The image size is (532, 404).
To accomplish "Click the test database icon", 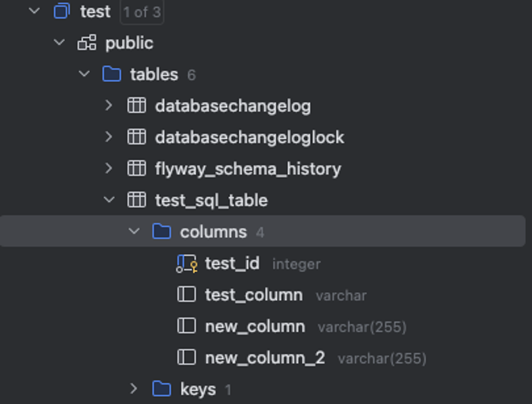I will [x=62, y=11].
